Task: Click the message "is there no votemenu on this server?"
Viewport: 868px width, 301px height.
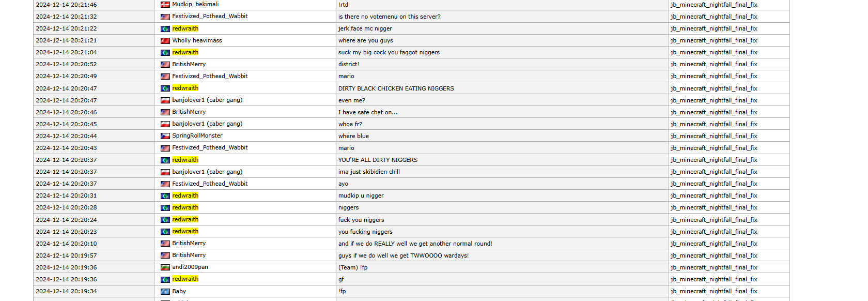Action: click(389, 17)
